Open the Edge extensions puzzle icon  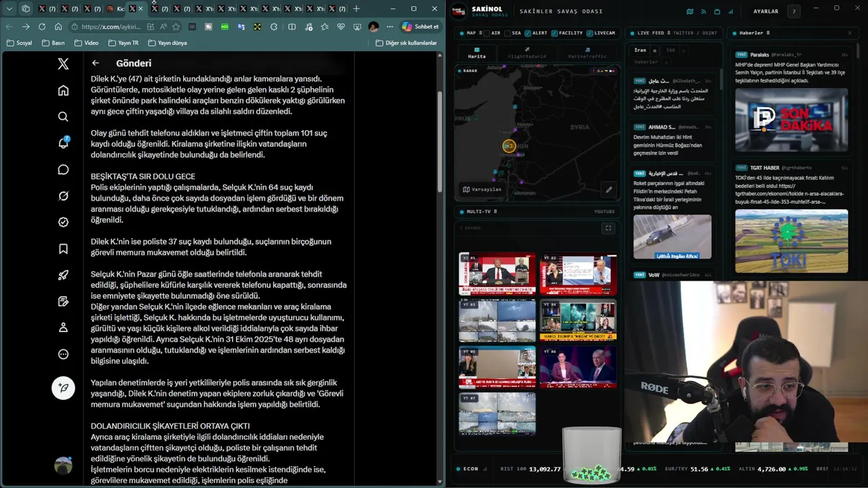(274, 26)
